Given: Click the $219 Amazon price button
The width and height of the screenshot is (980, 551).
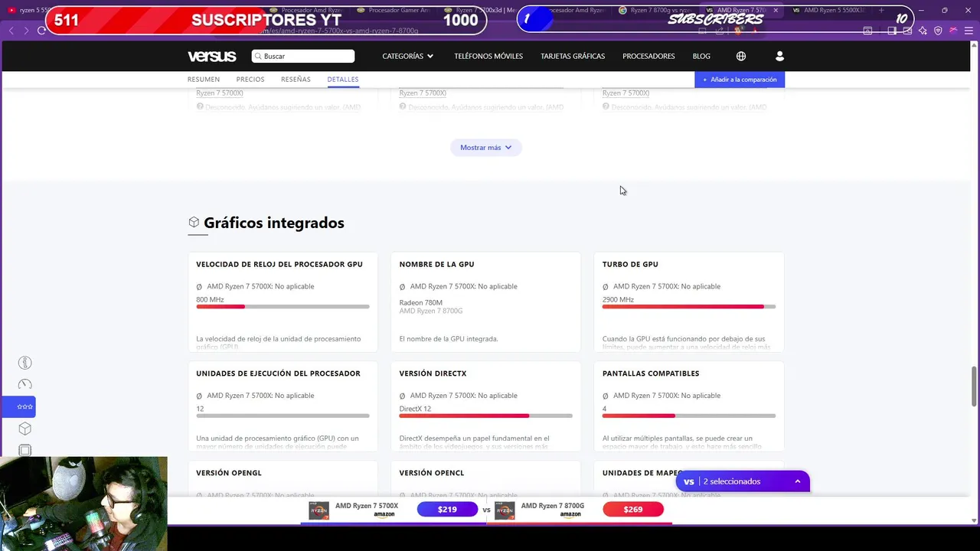Looking at the screenshot, I should click(447, 510).
